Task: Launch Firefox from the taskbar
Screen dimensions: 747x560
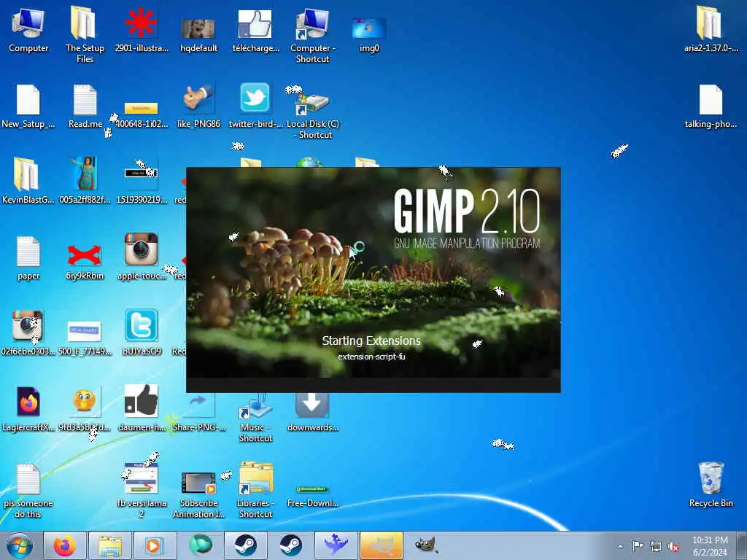Action: point(65,545)
